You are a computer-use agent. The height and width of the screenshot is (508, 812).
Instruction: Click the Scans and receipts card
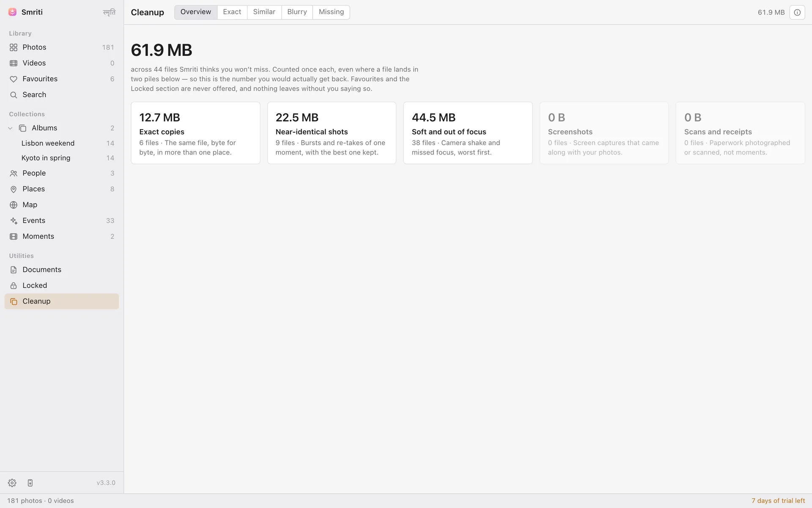(740, 133)
